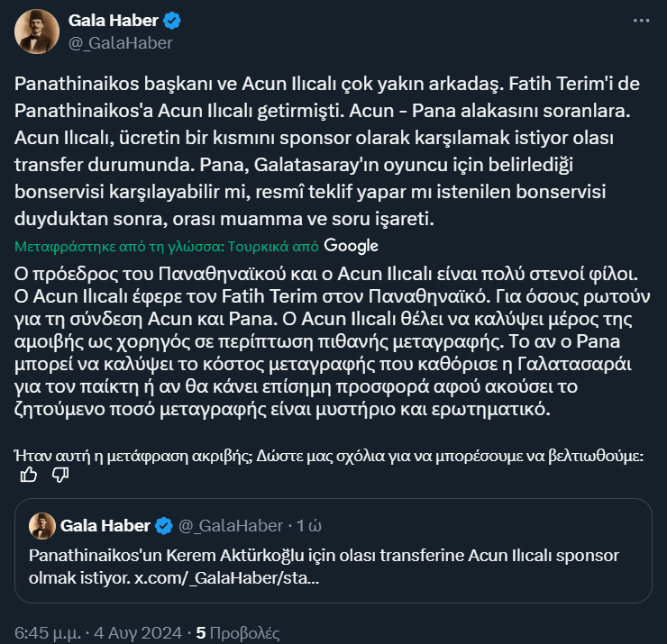Open the Gala Haber name in the quoted tweet
667x644 pixels.
pyautogui.click(x=107, y=525)
